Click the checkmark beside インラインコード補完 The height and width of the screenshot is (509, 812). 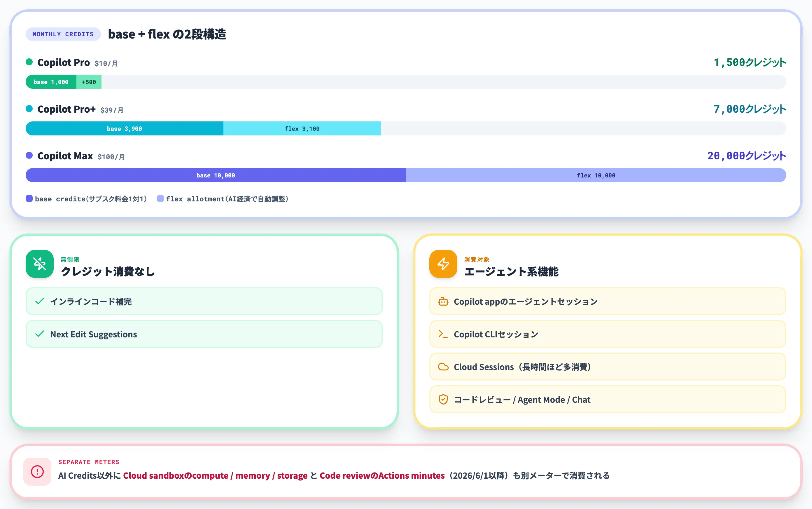pyautogui.click(x=40, y=301)
